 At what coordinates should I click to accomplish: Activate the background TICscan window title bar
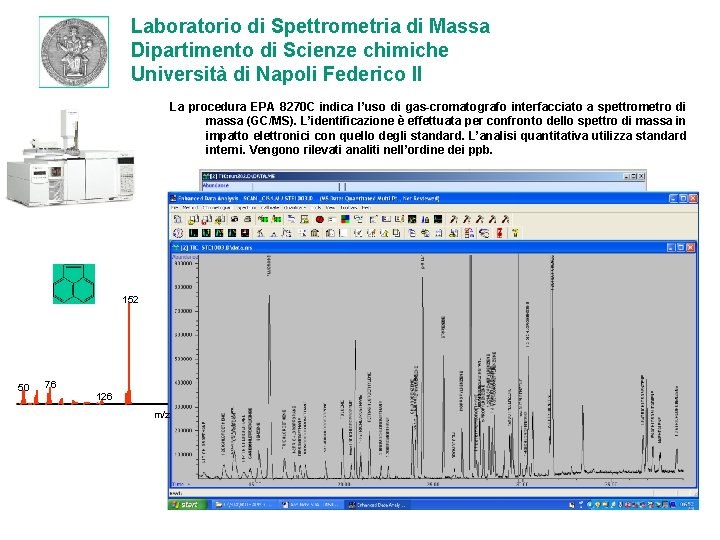coord(423,176)
